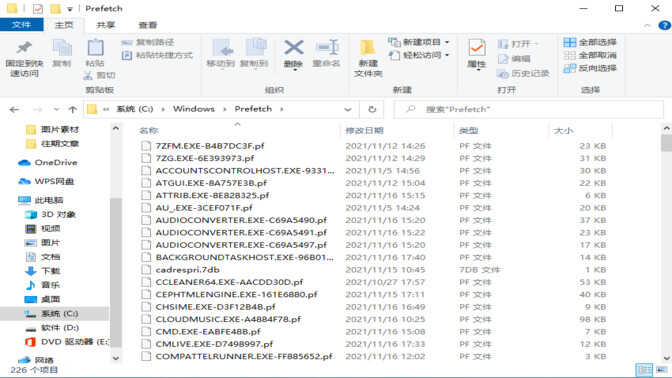Click Select all (全部选择)
672x378 pixels.
[590, 42]
